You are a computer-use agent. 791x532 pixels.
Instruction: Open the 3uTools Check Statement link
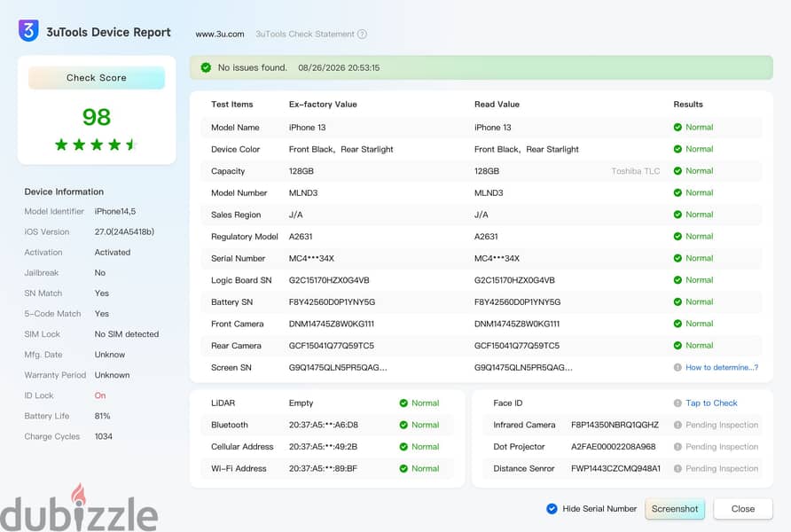pos(305,34)
